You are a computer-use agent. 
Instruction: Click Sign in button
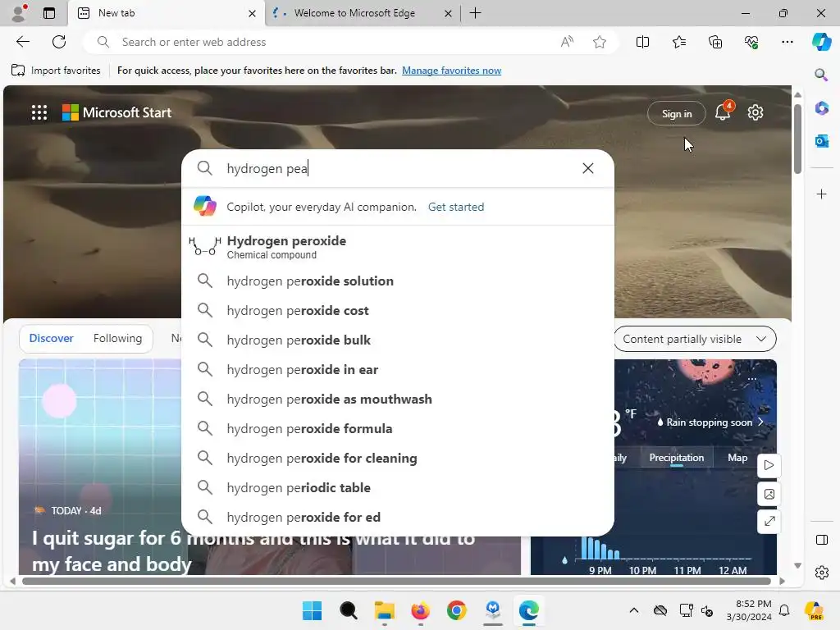click(677, 113)
